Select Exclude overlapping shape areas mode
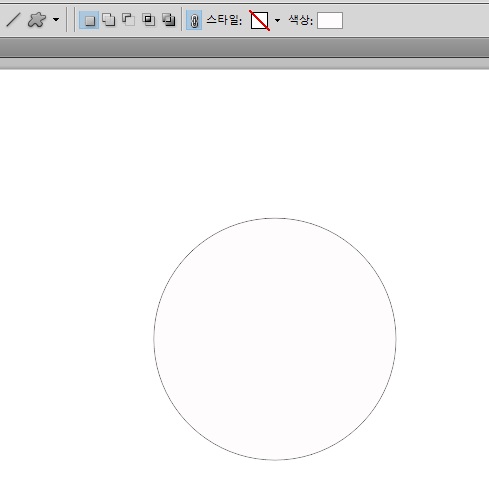The width and height of the screenshot is (489, 486). coord(169,20)
